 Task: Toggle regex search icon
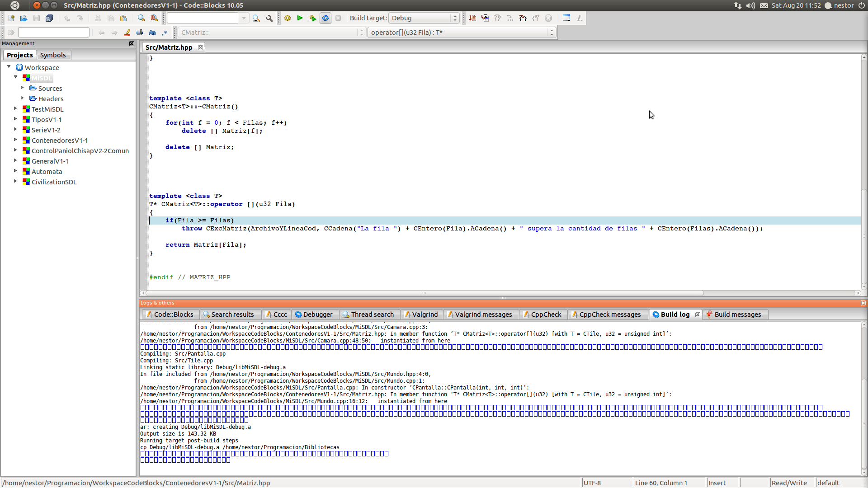click(x=165, y=33)
